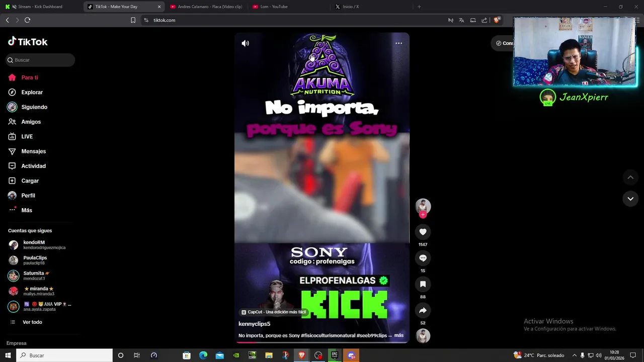The height and width of the screenshot is (362, 644).
Task: Click the TikTok search field
Action: point(40,60)
